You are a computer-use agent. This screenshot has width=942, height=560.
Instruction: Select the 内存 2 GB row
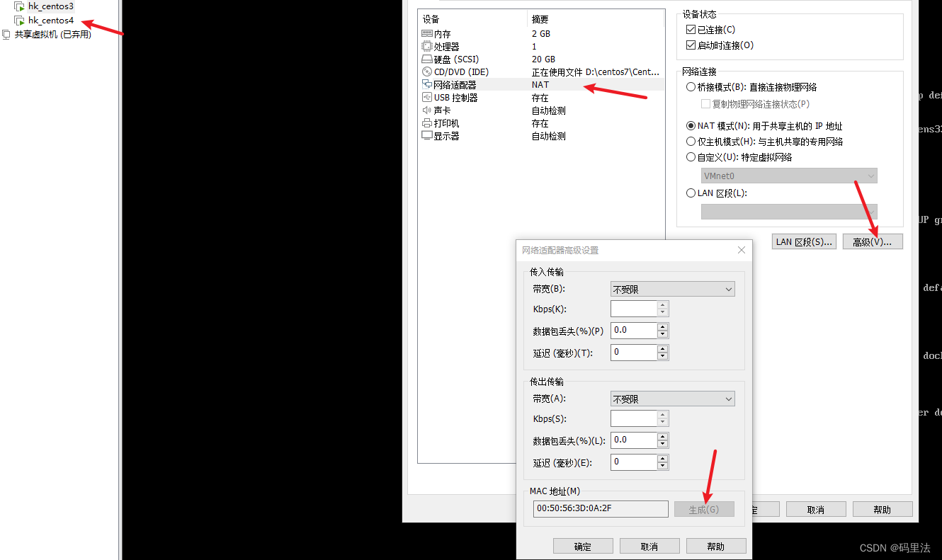point(542,34)
